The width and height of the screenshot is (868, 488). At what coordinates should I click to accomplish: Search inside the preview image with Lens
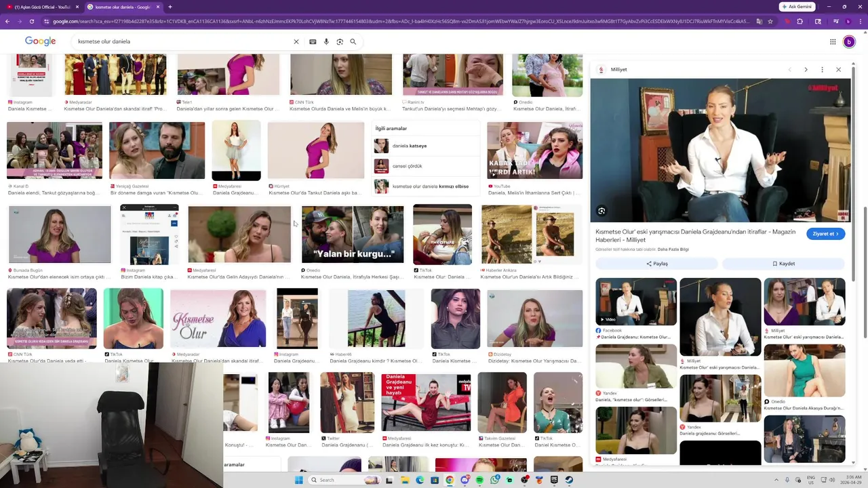(x=601, y=211)
